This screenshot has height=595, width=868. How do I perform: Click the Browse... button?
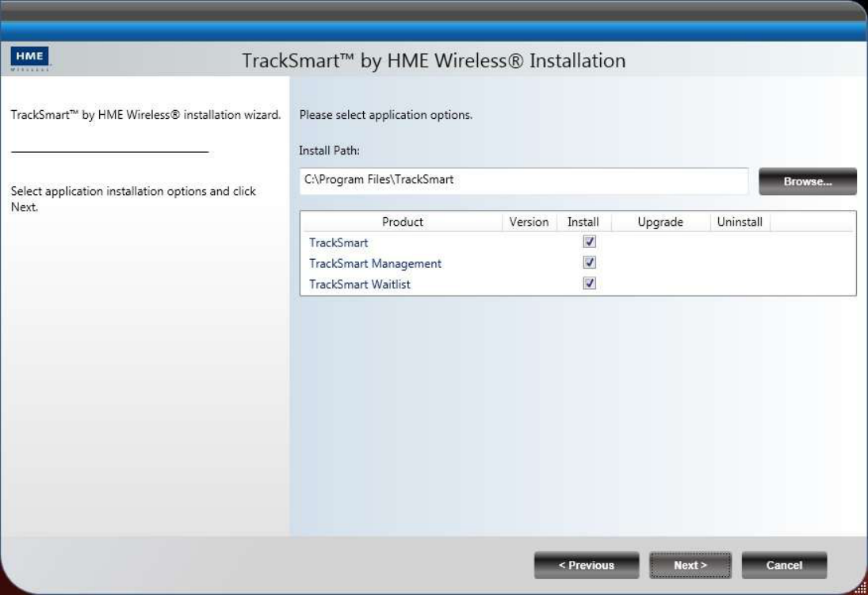[x=808, y=181]
